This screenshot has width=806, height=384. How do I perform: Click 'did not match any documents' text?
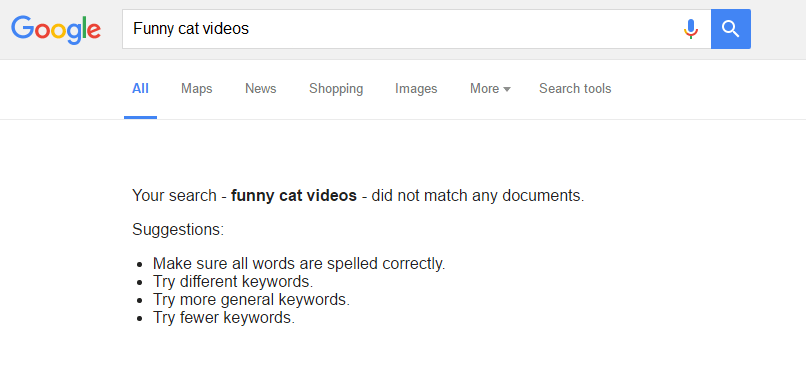click(478, 196)
